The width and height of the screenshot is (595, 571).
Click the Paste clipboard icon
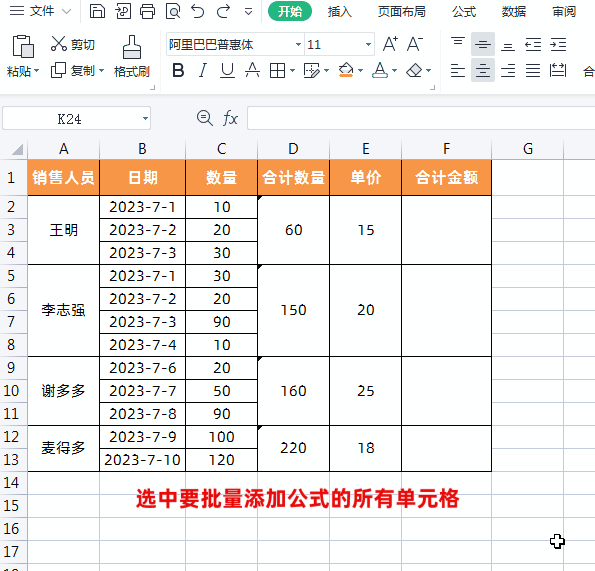[23, 46]
